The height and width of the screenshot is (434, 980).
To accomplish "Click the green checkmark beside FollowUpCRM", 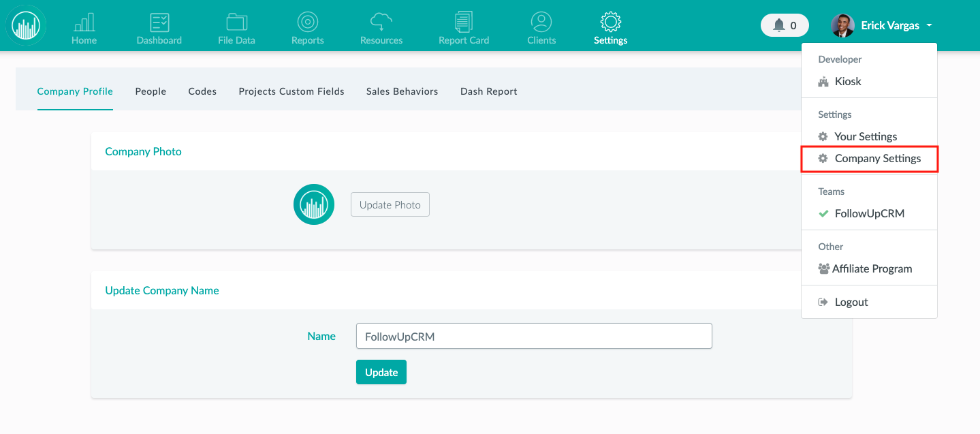I will click(823, 213).
